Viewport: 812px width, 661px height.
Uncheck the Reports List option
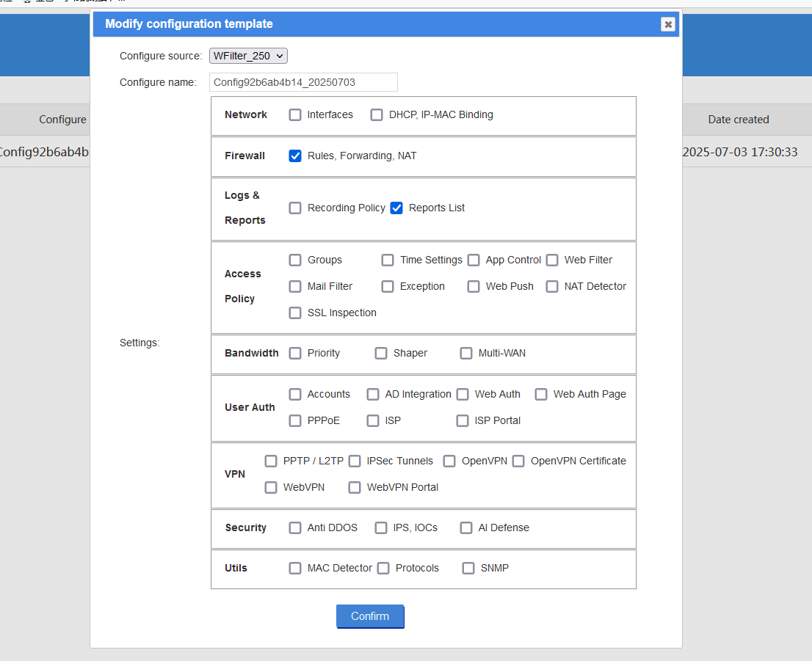[x=396, y=208]
